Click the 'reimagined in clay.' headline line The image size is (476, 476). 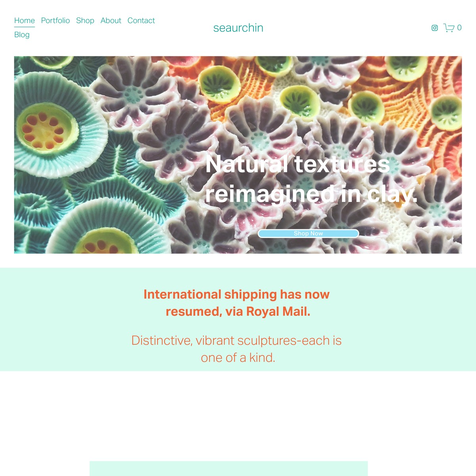point(311,194)
